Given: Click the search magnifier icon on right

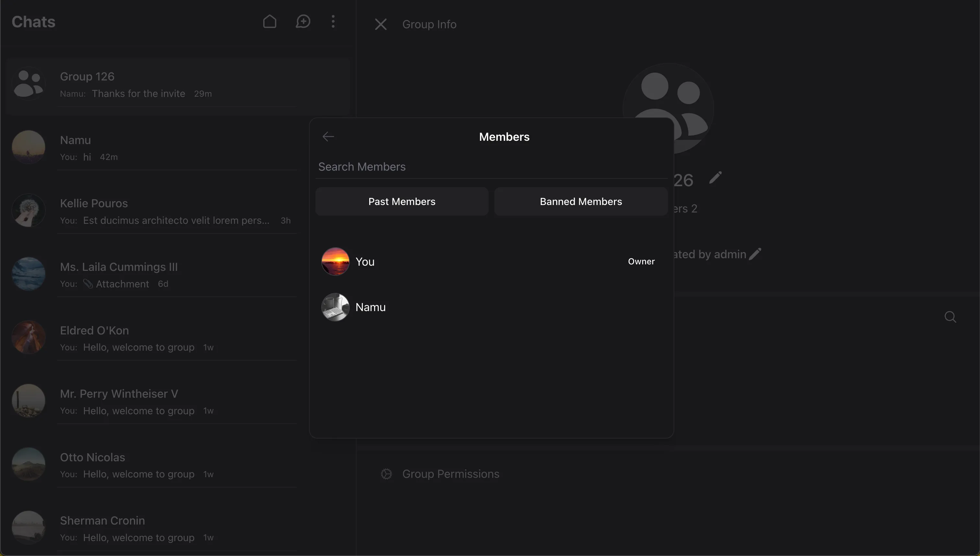Looking at the screenshot, I should pyautogui.click(x=950, y=317).
